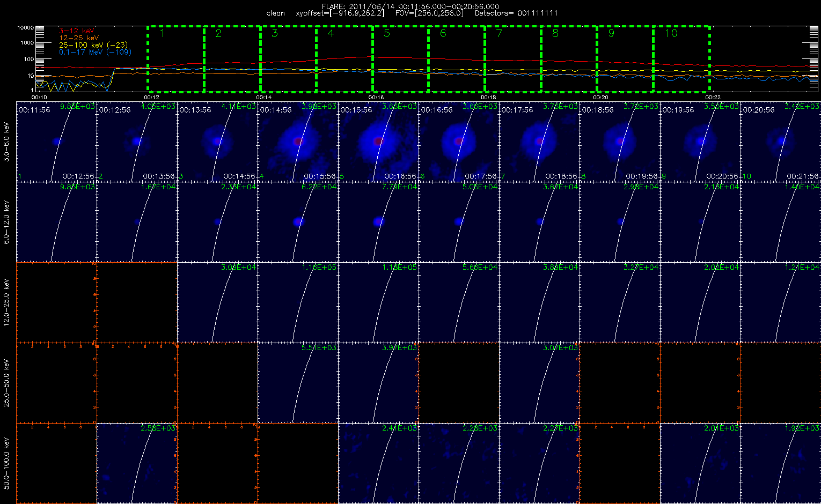Select interval 7 box in light curve
This screenshot has width=821, height=504.
pyautogui.click(x=513, y=58)
